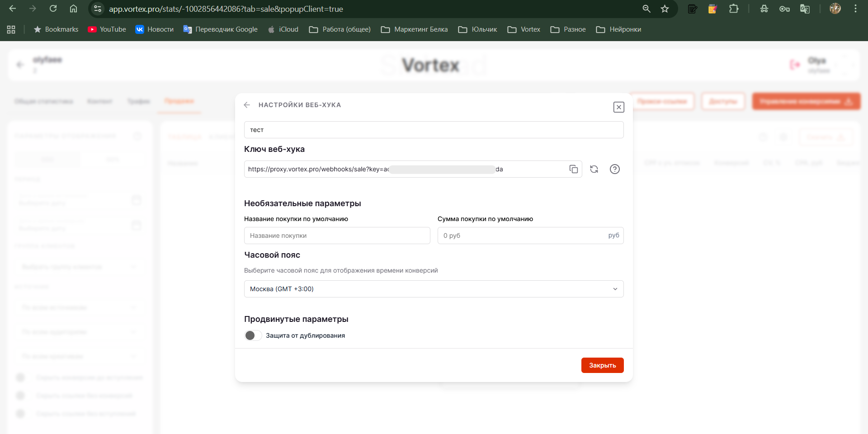Copy the webhook URL to clipboard
The image size is (868, 434).
coord(573,169)
